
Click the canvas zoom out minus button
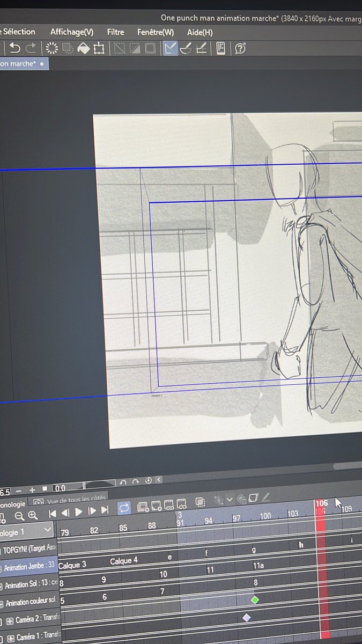19,490
